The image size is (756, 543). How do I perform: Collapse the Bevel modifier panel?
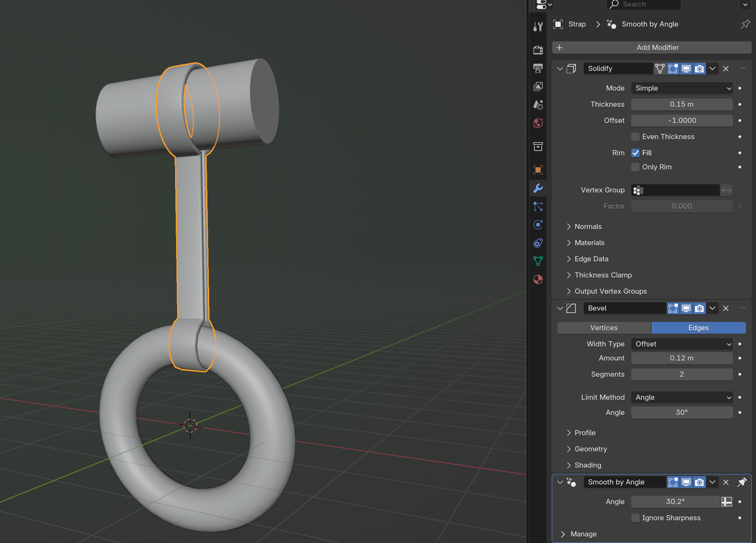559,308
